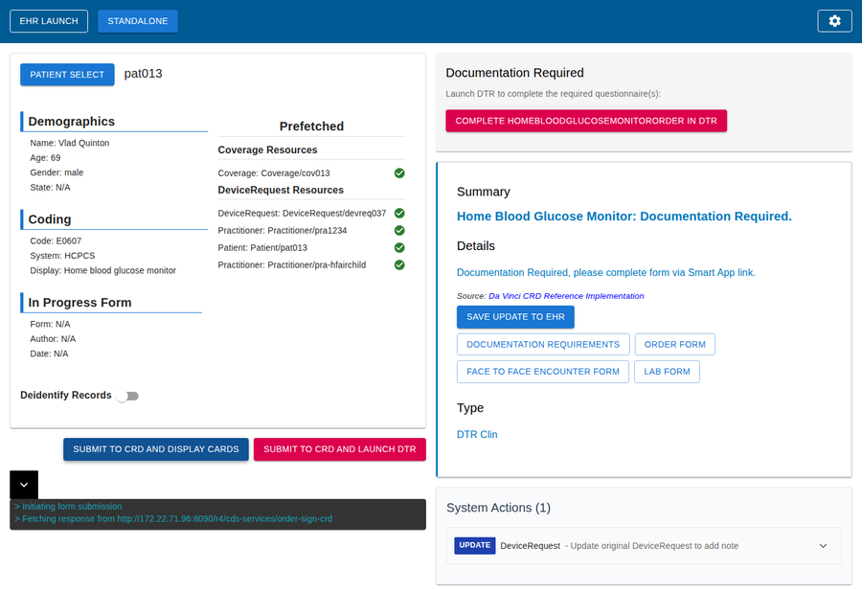Click 'Practitioner: Practitioner/pra1234' entry
The width and height of the screenshot is (862, 616).
[x=283, y=231]
